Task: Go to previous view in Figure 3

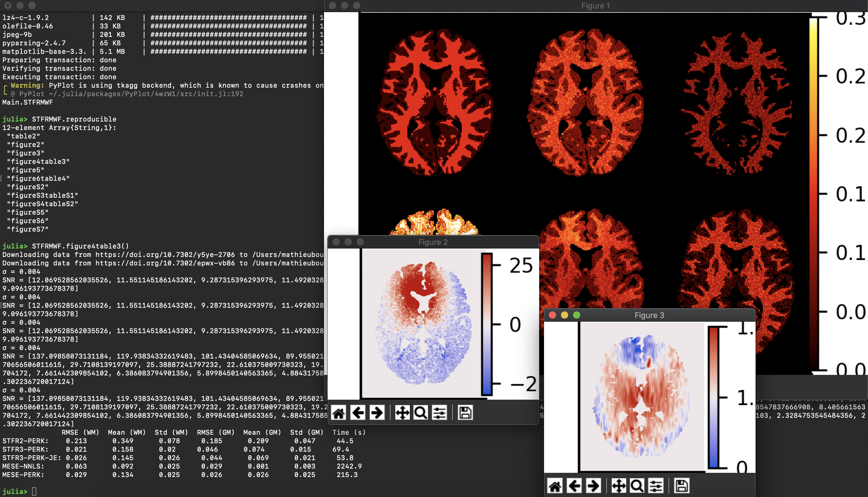Action: 574,486
